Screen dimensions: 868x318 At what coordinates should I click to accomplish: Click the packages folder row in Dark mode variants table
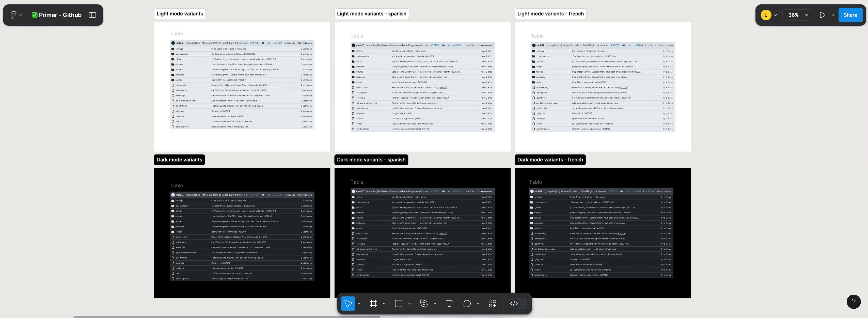pos(242,227)
